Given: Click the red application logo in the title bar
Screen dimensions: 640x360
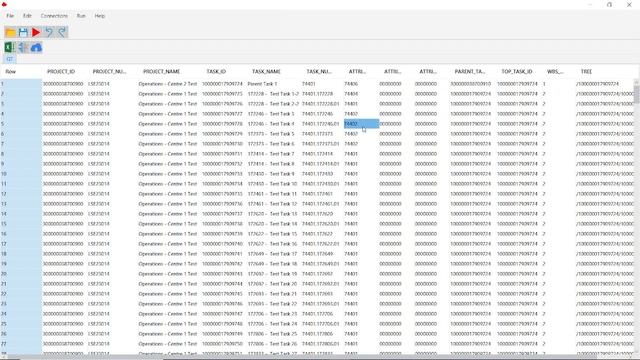Looking at the screenshot, I should [4, 4].
